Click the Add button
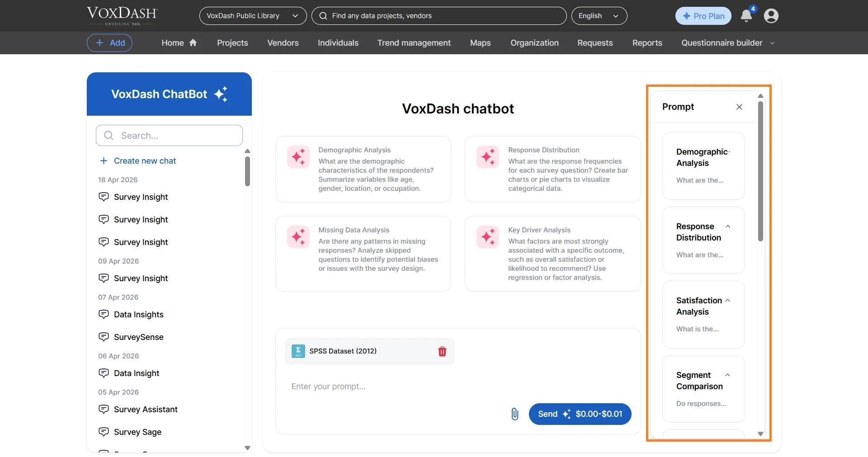Viewport: 868px width, 457px height. (109, 43)
